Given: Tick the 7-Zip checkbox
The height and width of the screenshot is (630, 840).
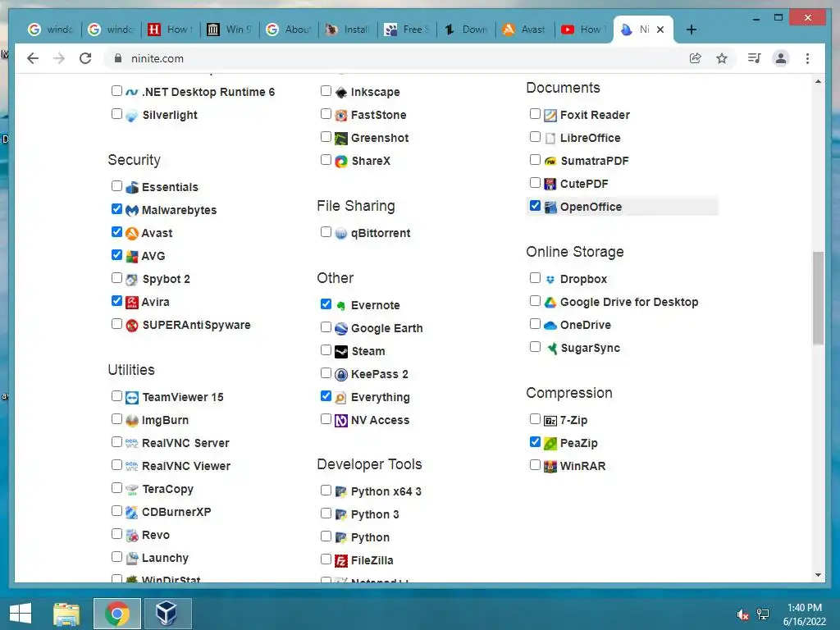Looking at the screenshot, I should pos(535,419).
